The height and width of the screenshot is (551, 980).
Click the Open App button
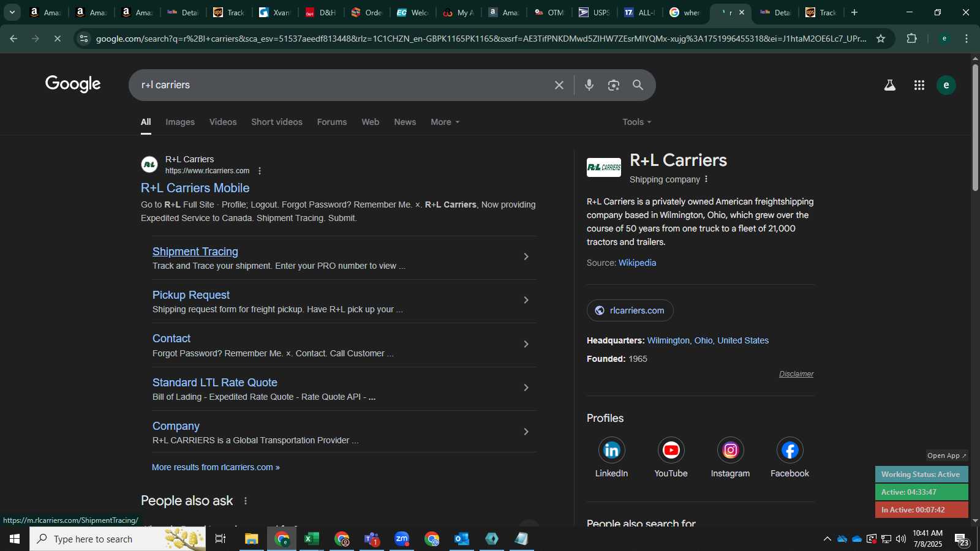(x=947, y=455)
